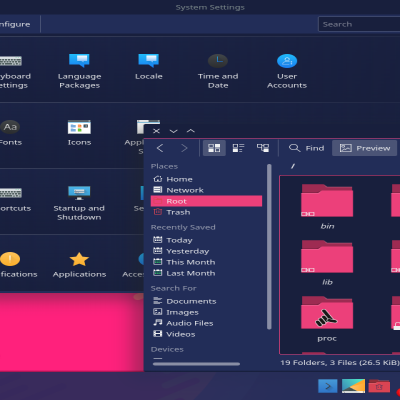Open Language Packages in System Settings
The height and width of the screenshot is (400, 400).
click(79, 71)
